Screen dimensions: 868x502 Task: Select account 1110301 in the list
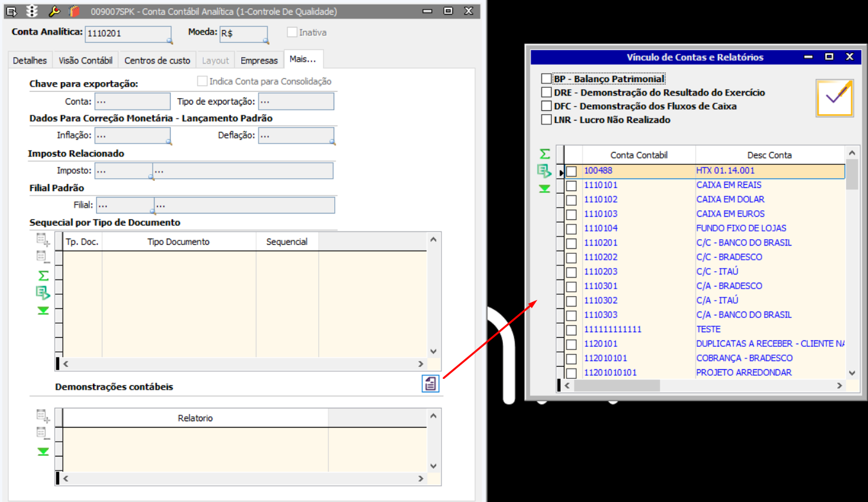point(638,286)
